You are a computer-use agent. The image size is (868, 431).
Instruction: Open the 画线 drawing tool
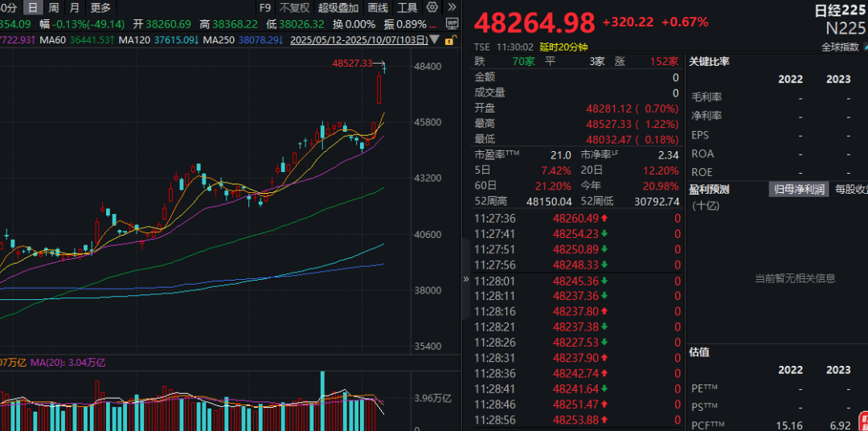(x=377, y=7)
